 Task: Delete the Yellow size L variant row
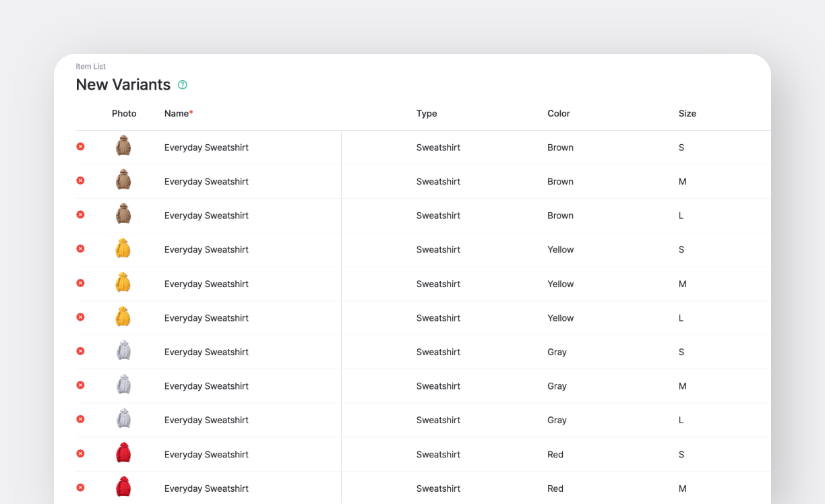(x=80, y=317)
